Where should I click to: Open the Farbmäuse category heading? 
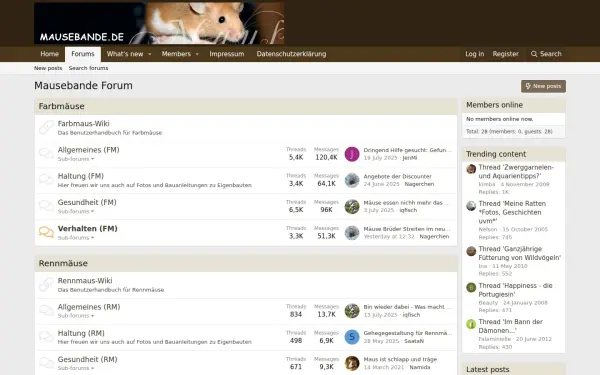click(62, 106)
